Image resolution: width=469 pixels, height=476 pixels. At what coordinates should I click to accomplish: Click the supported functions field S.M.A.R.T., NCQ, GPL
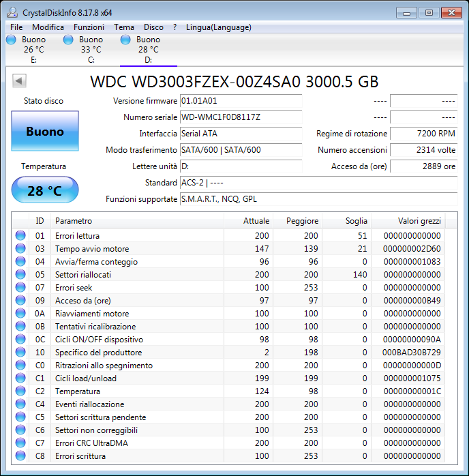coord(319,199)
